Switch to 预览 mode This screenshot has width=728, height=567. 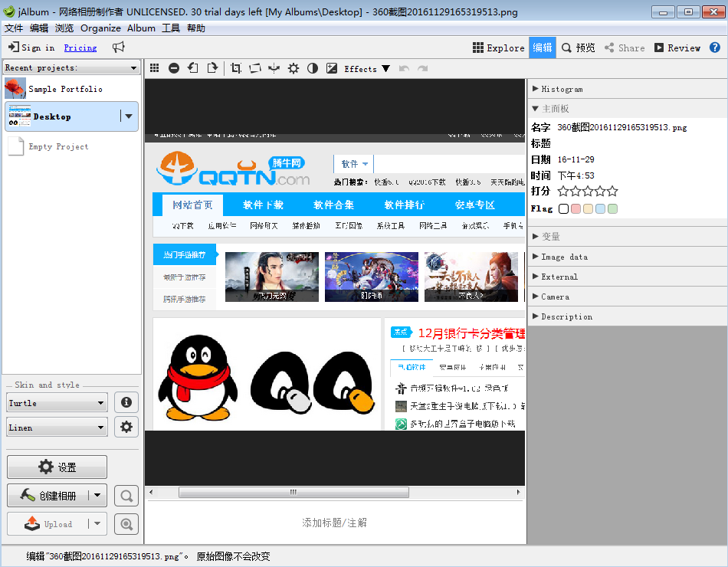point(579,48)
